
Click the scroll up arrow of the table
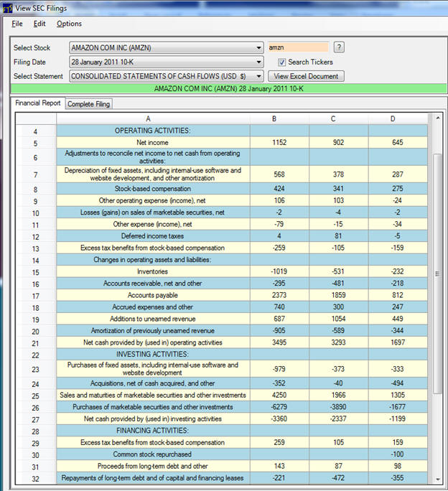pos(438,118)
